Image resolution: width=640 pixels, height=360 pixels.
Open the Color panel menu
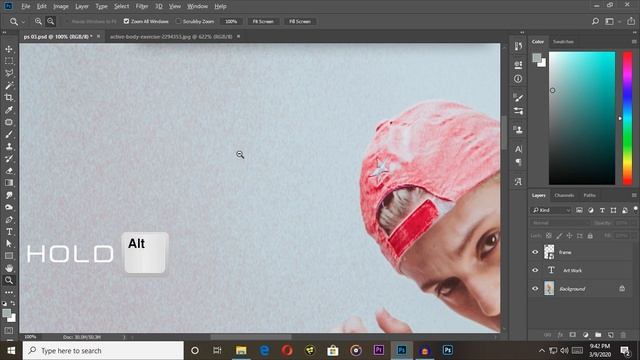pyautogui.click(x=634, y=42)
